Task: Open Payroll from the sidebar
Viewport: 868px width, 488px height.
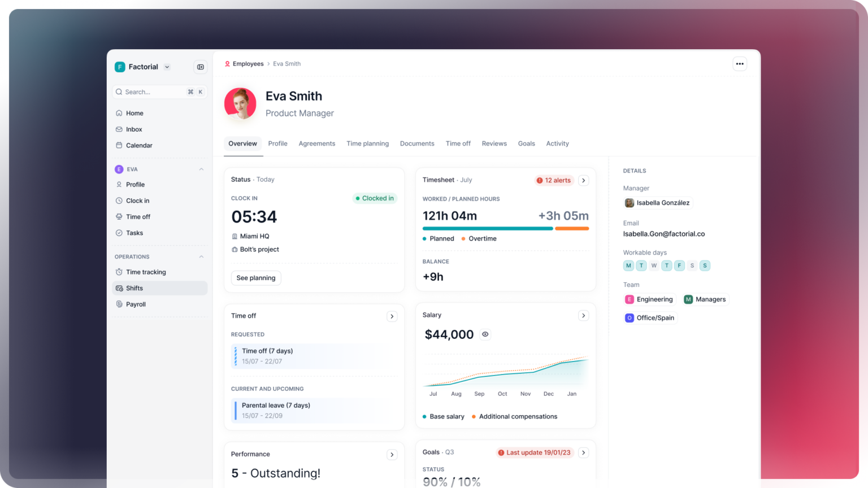Action: point(136,304)
